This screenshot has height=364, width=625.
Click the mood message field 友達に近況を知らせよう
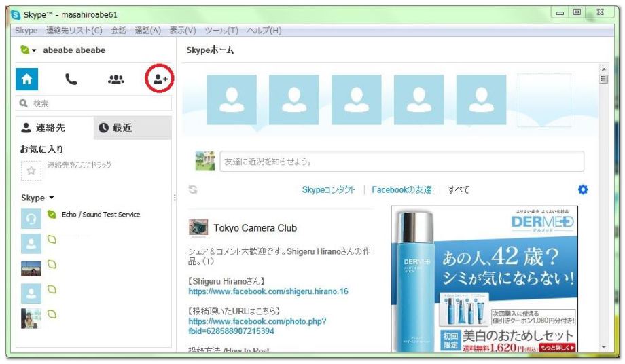coord(401,162)
